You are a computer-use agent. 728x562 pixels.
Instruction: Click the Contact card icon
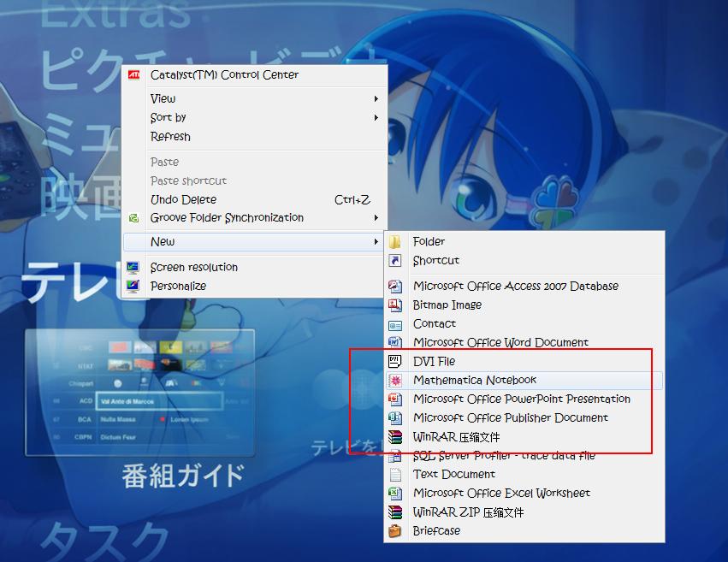[394, 324]
